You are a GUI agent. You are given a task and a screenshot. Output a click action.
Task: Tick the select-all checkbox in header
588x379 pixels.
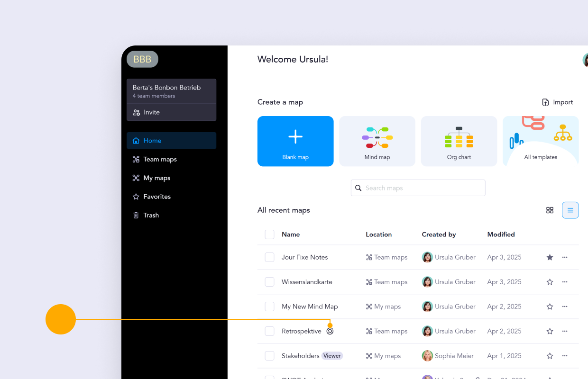[x=269, y=235]
